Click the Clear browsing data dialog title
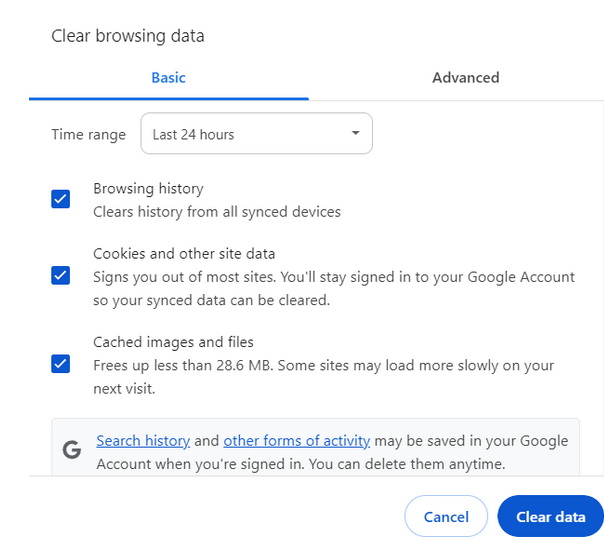This screenshot has height=548, width=604. click(x=127, y=36)
